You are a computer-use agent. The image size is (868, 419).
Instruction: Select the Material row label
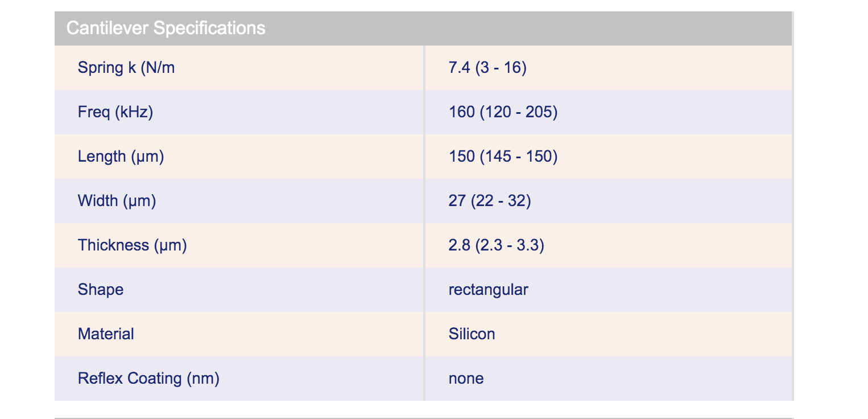pos(106,334)
